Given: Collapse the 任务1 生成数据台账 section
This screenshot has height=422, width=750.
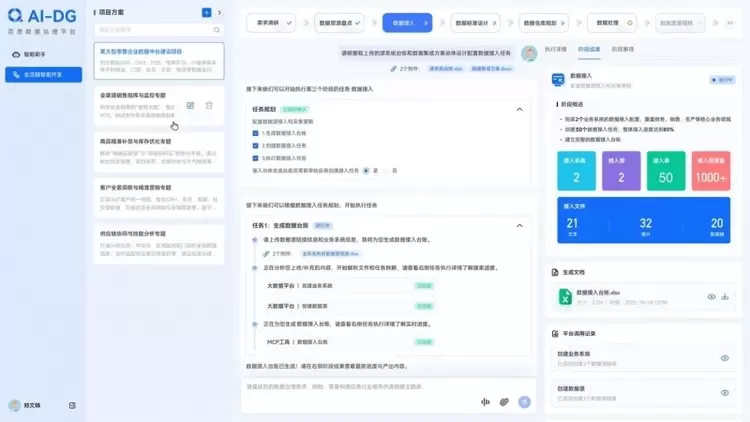Looking at the screenshot, I should click(x=519, y=225).
